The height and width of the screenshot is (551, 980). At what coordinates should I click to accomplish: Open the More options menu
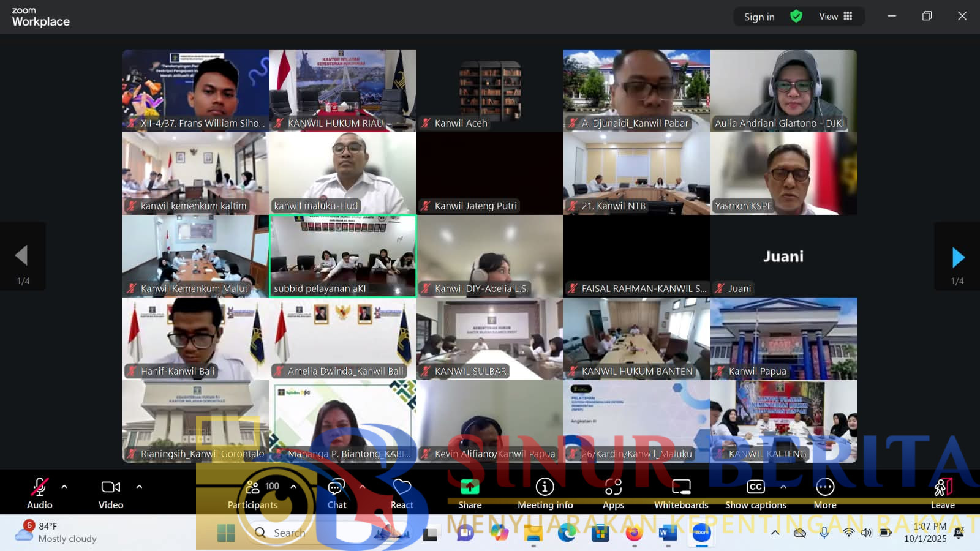click(x=825, y=493)
